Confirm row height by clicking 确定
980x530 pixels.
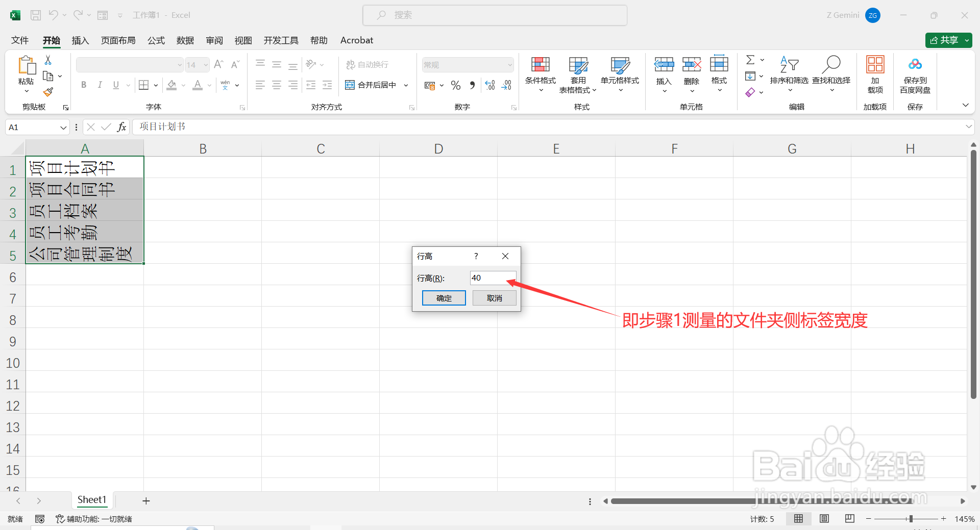[x=444, y=297]
